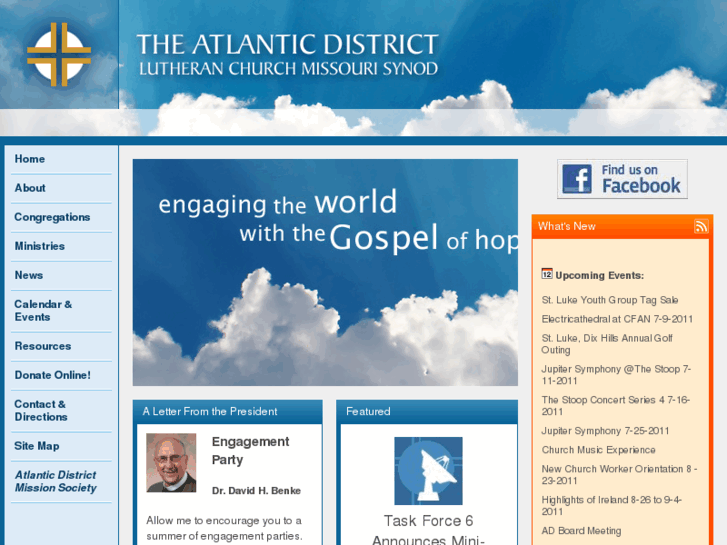Open Highlights of Ireland event
727x545 pixels.
612,506
